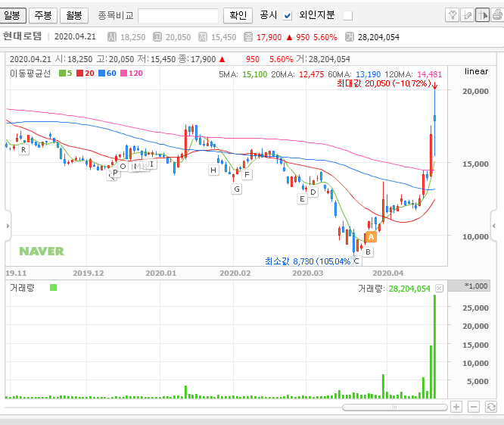Click the *1,000 volume unit label

click(476, 286)
